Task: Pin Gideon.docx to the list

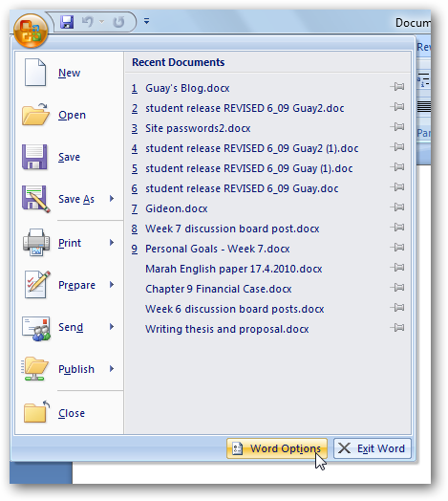Action: [x=397, y=207]
